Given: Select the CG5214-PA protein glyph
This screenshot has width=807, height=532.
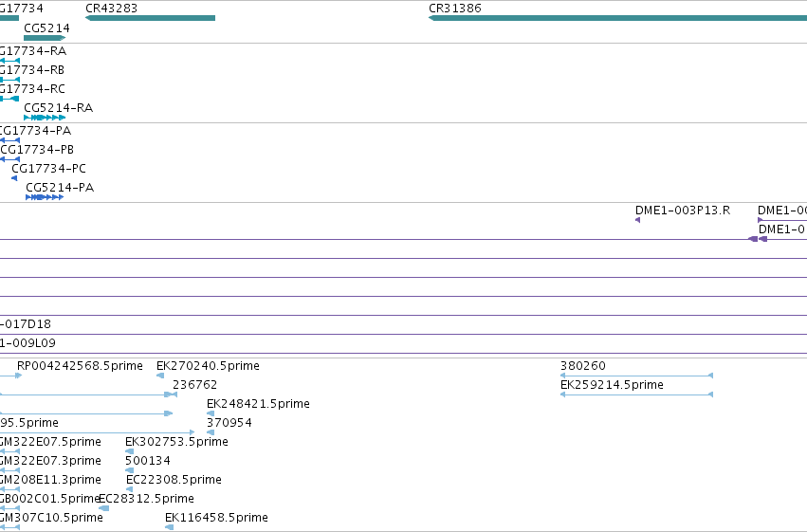Looking at the screenshot, I should (45, 197).
